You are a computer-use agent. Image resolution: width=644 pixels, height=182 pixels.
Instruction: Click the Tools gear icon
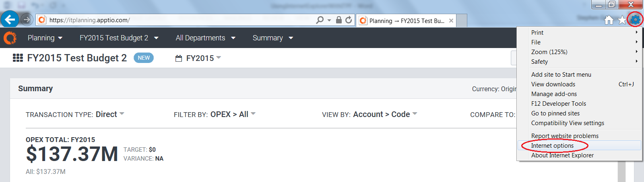[635, 19]
